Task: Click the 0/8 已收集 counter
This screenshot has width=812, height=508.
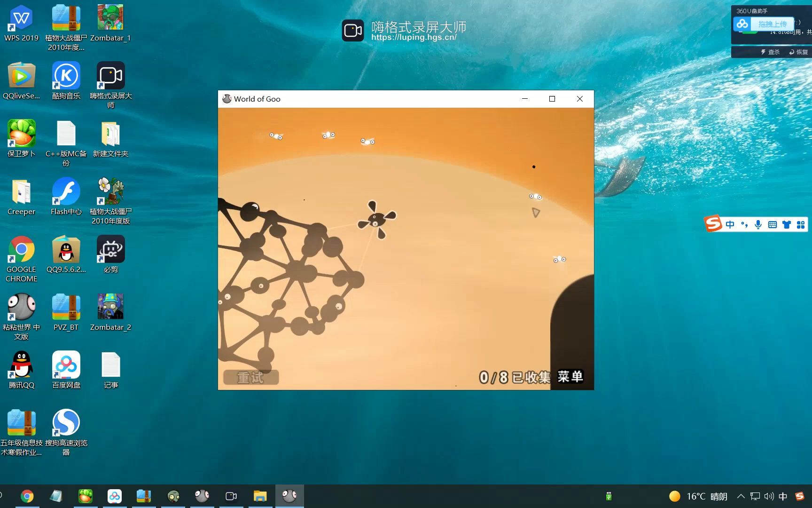Action: coord(515,377)
